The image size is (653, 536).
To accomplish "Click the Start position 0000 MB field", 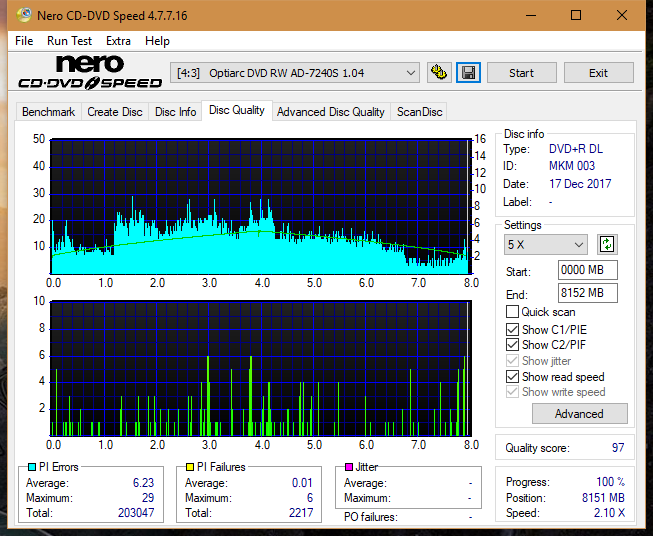I will click(587, 270).
